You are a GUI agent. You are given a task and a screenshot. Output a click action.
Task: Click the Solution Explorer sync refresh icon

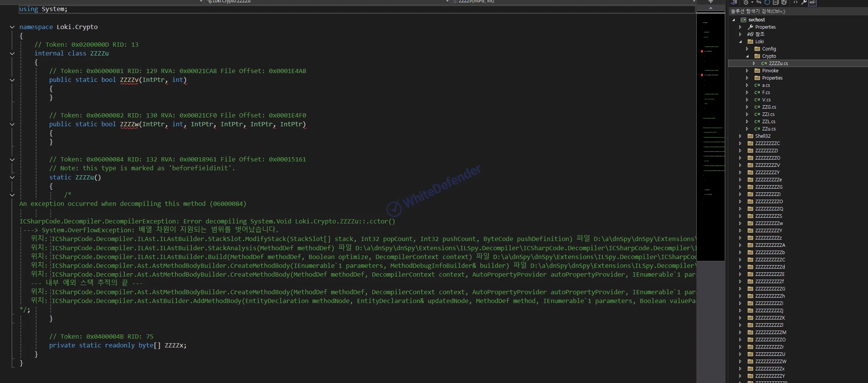[767, 2]
